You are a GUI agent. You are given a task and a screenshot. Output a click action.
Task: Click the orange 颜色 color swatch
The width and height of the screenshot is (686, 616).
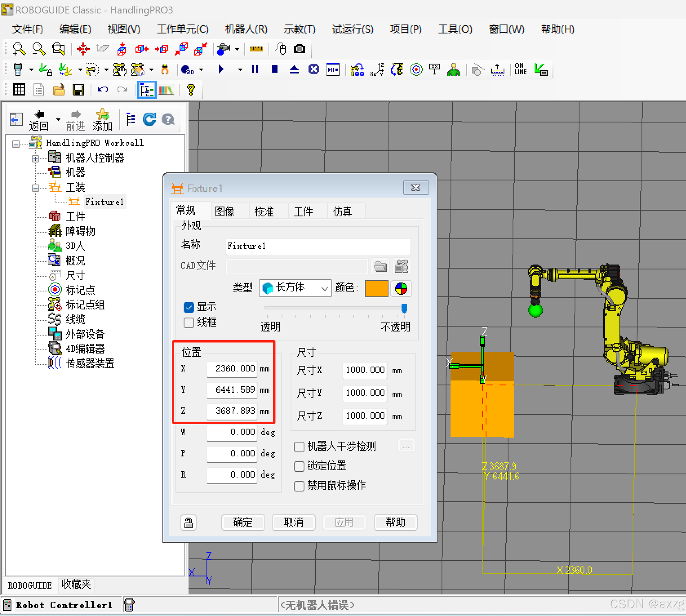click(376, 289)
